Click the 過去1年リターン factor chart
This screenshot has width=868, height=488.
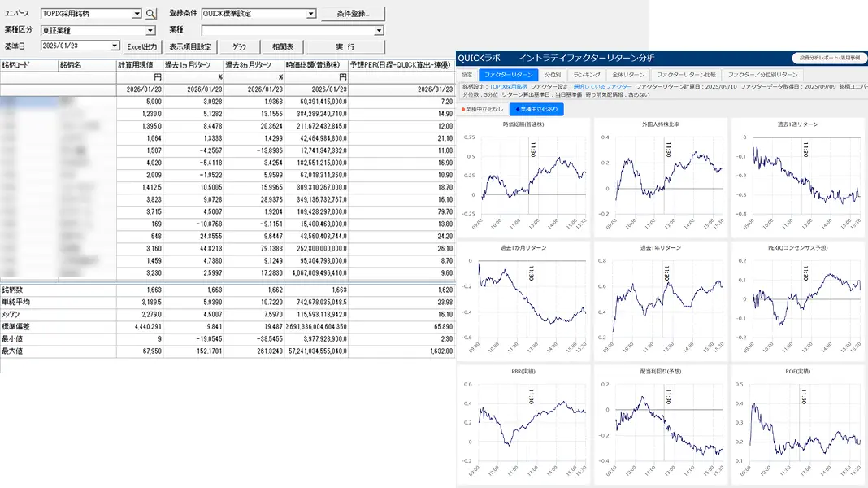coord(661,301)
